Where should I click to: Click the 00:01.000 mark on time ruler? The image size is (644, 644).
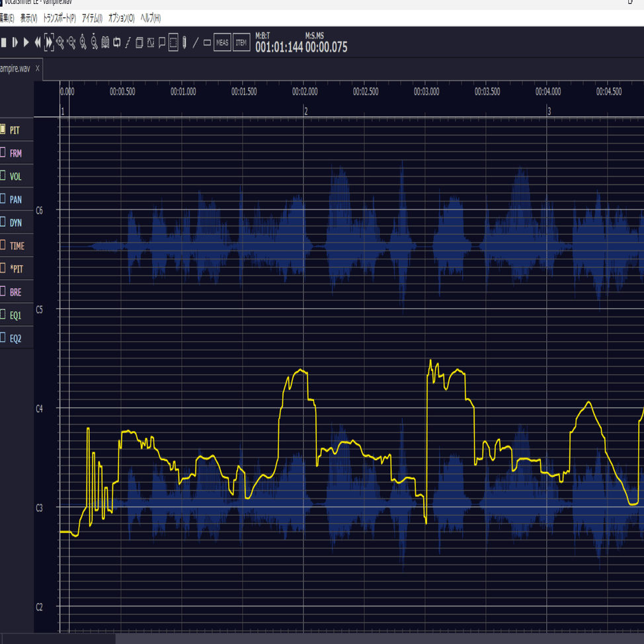tap(183, 92)
